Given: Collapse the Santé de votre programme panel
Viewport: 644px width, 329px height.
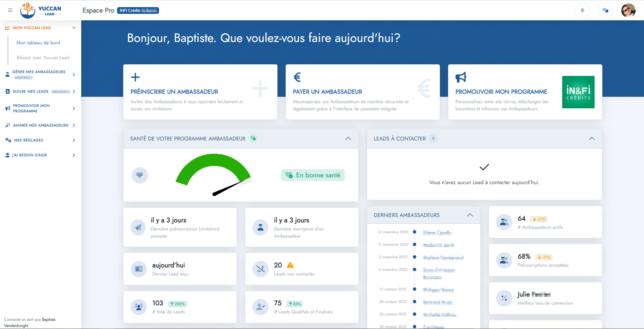Looking at the screenshot, I should pos(348,138).
